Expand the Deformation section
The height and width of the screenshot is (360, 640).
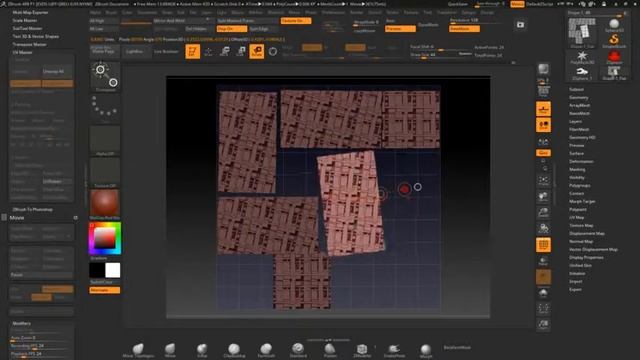pyautogui.click(x=581, y=162)
